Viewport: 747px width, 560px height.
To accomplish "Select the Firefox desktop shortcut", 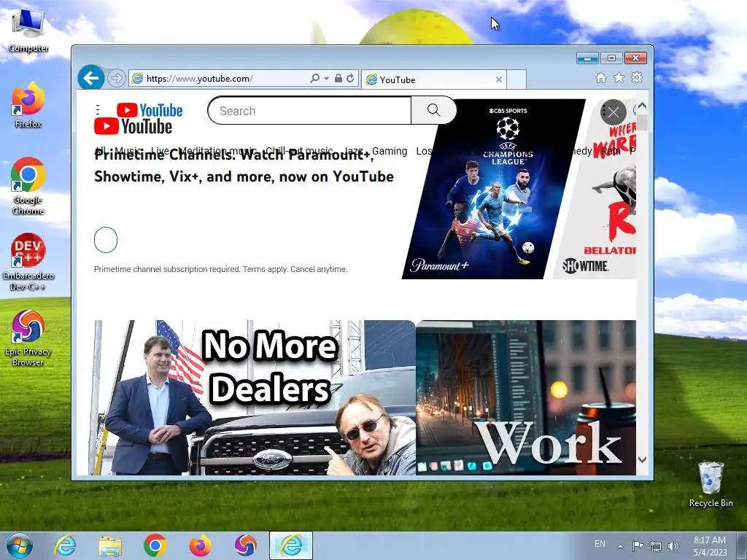I will pyautogui.click(x=28, y=105).
